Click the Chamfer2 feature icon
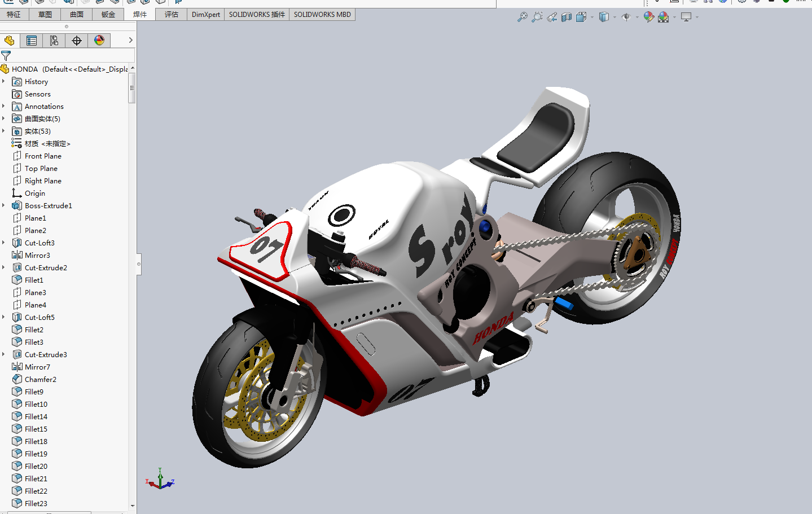Screen dimensions: 812x514 click(x=17, y=380)
